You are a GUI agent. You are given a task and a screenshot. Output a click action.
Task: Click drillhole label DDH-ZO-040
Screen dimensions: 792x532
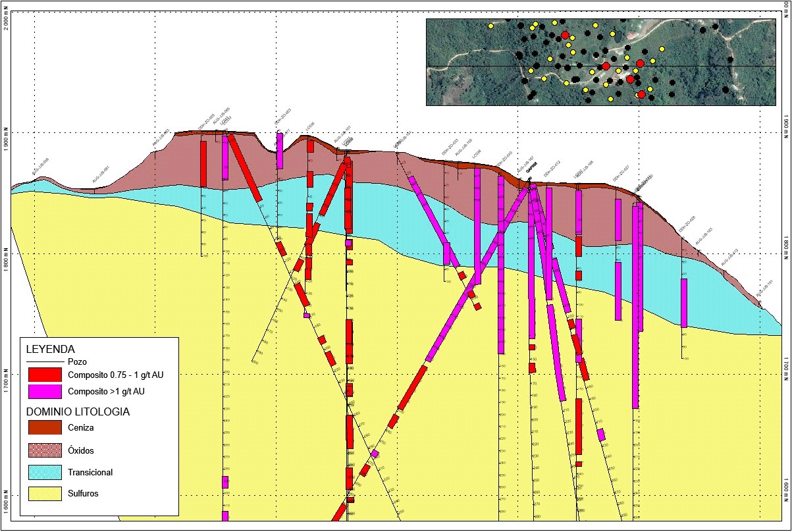point(504,159)
